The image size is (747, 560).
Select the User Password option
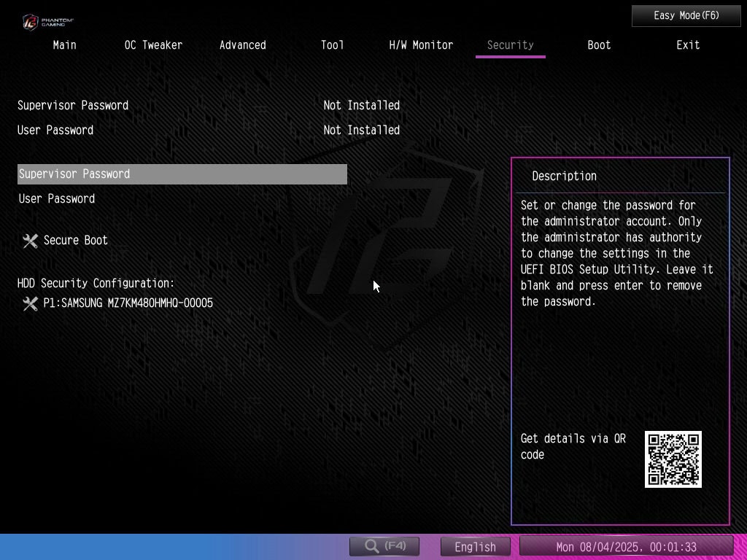point(57,199)
